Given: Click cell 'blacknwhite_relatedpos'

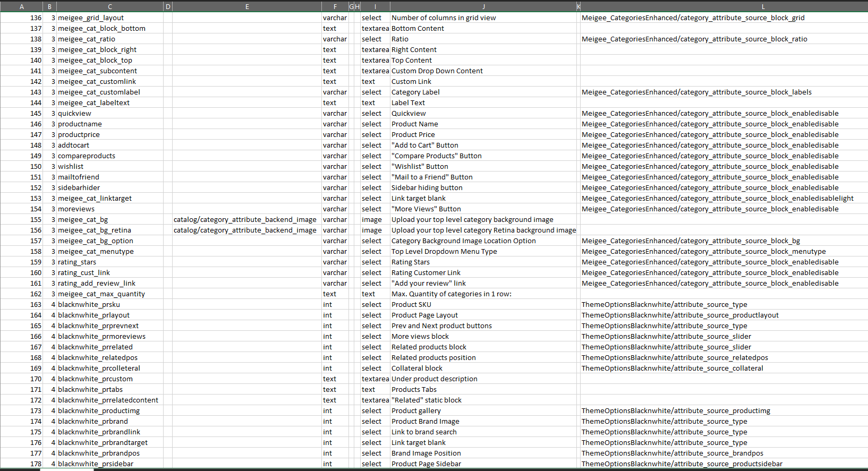Looking at the screenshot, I should coord(109,357).
